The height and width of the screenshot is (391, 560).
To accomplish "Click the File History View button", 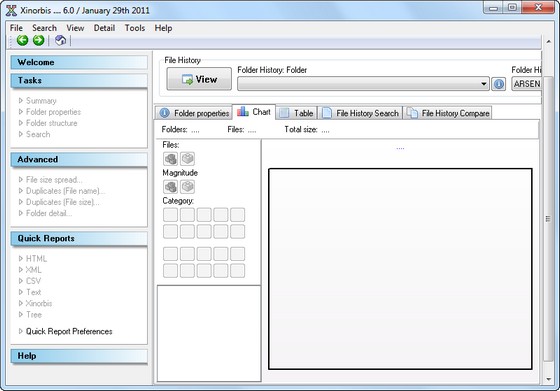I will [x=199, y=79].
